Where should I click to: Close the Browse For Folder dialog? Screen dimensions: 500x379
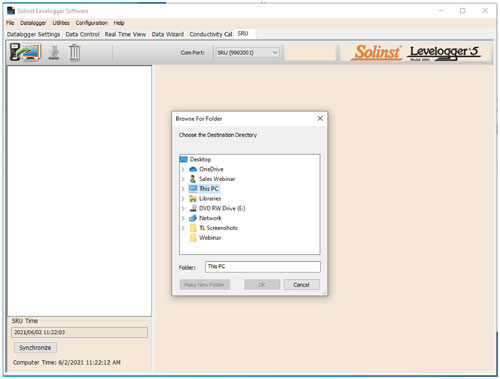click(320, 118)
